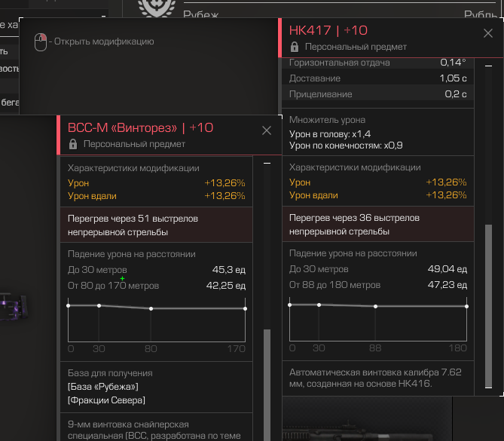Viewport: 504px width, 441px height.
Task: Click 'Персональный предмет' under Винторез
Action: (x=134, y=144)
